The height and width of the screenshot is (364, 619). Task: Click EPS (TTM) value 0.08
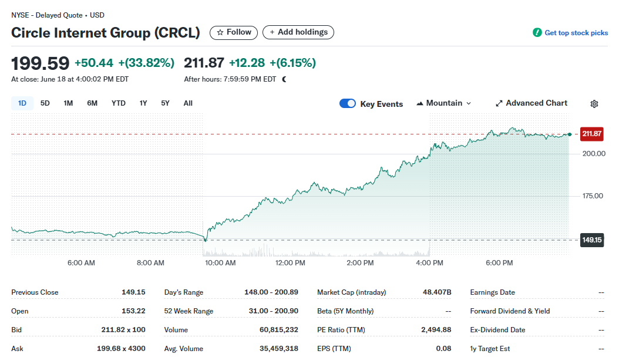(444, 349)
